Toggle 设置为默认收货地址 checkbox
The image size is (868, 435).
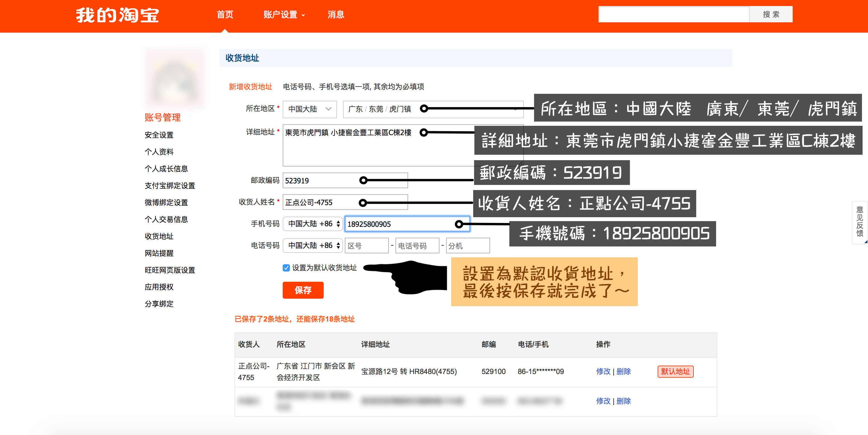(286, 268)
